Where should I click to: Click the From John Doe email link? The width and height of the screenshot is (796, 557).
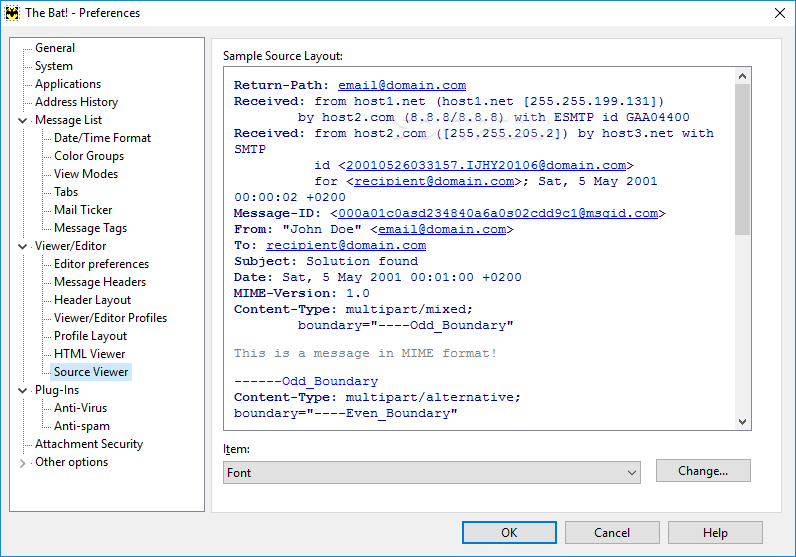pyautogui.click(x=442, y=230)
